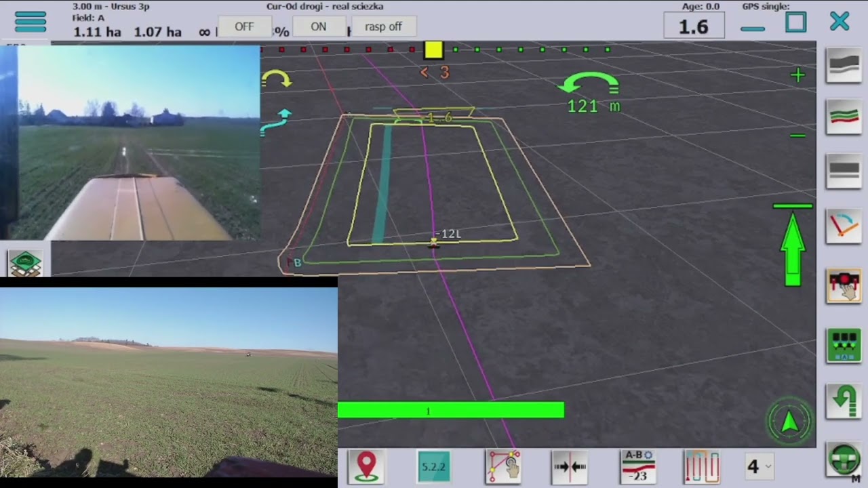Open the boundary point picking tool
The height and width of the screenshot is (488, 868).
pyautogui.click(x=503, y=466)
